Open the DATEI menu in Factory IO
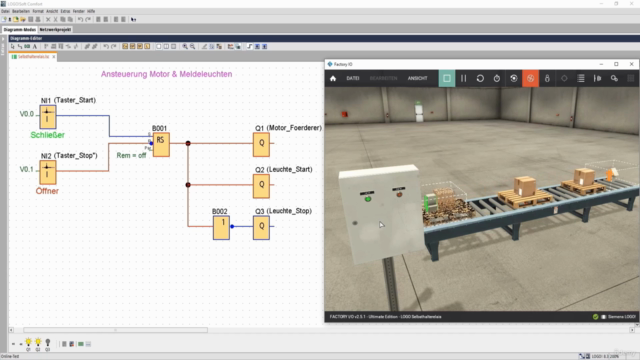640x360 pixels. 353,78
